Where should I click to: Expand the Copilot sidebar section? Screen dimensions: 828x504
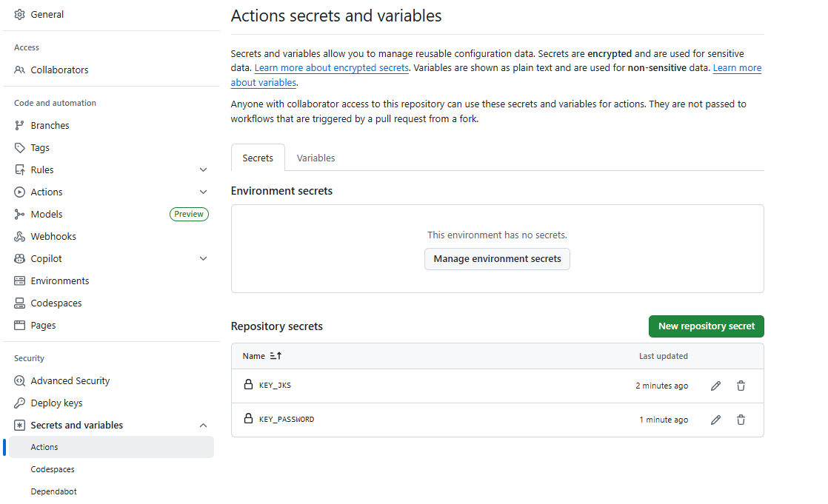click(203, 258)
